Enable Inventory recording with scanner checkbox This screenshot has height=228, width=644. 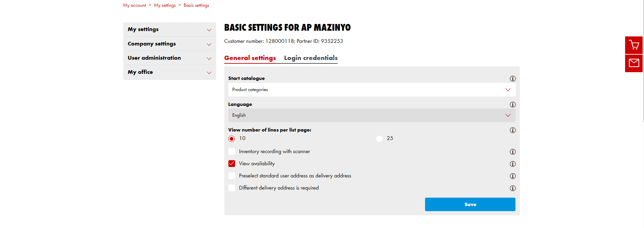pyautogui.click(x=232, y=151)
